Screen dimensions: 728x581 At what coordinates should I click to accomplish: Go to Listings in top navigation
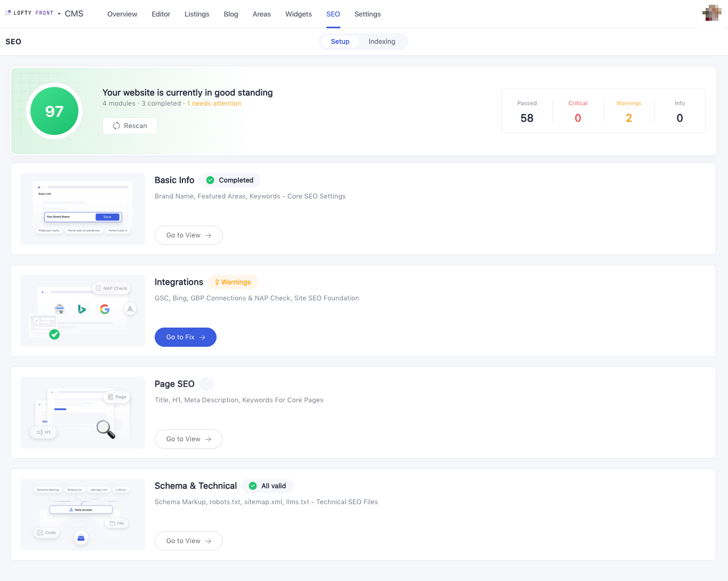tap(197, 14)
